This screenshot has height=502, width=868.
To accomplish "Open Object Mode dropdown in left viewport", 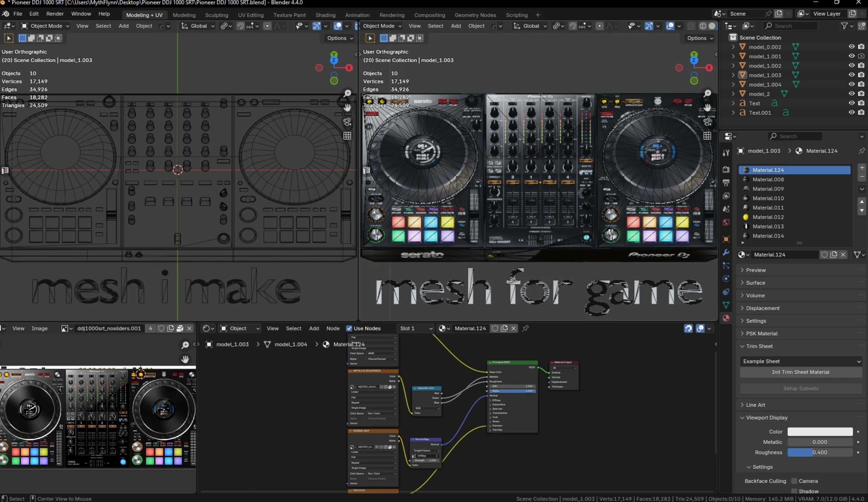I will [45, 26].
